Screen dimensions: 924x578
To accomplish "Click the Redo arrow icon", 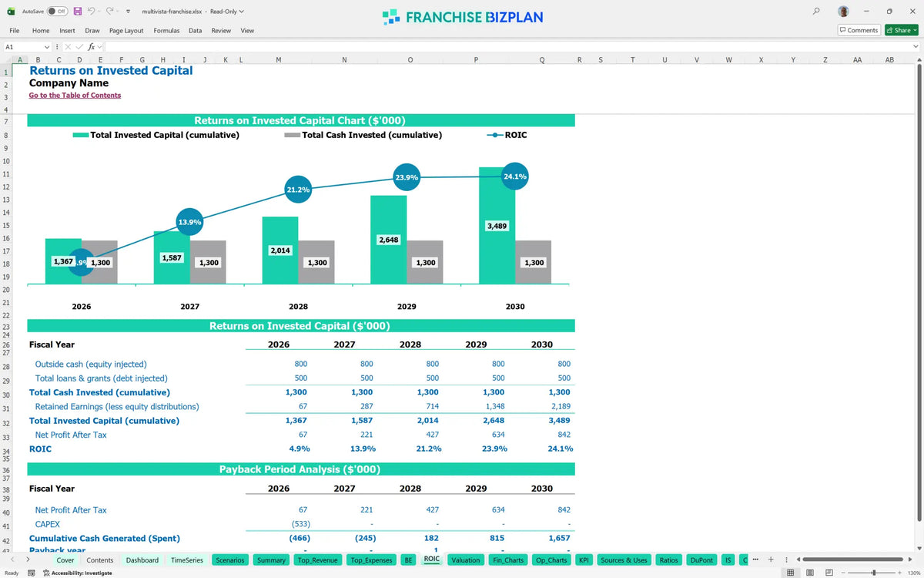I will pos(109,12).
